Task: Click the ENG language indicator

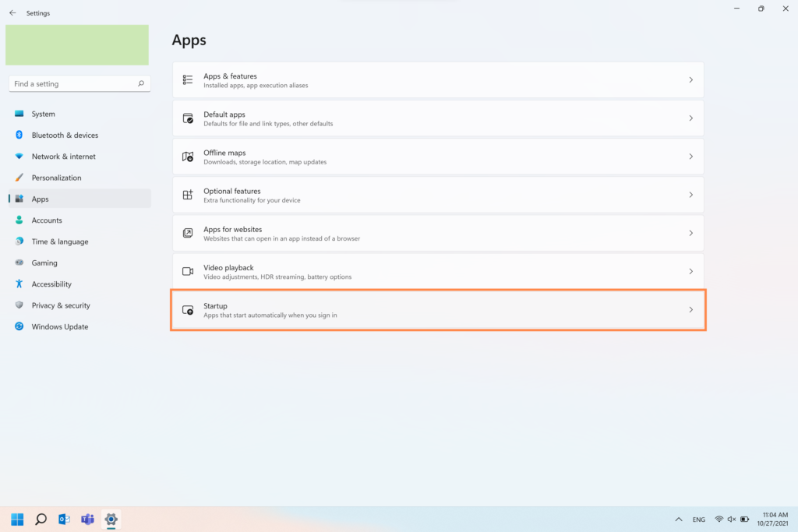Action: [699, 520]
